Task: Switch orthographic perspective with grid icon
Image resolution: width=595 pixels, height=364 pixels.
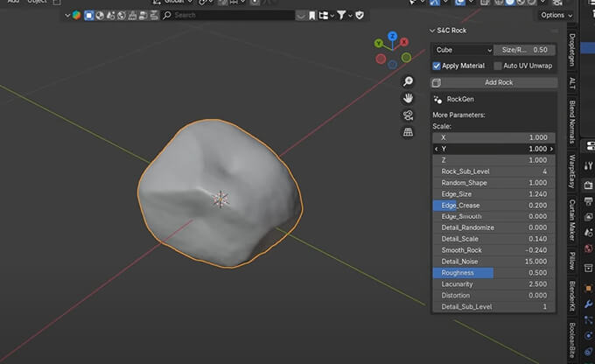Action: click(x=408, y=132)
